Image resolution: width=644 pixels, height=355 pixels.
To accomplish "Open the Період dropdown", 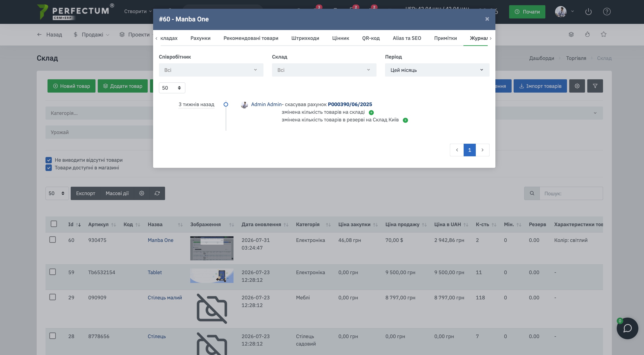I will [437, 70].
